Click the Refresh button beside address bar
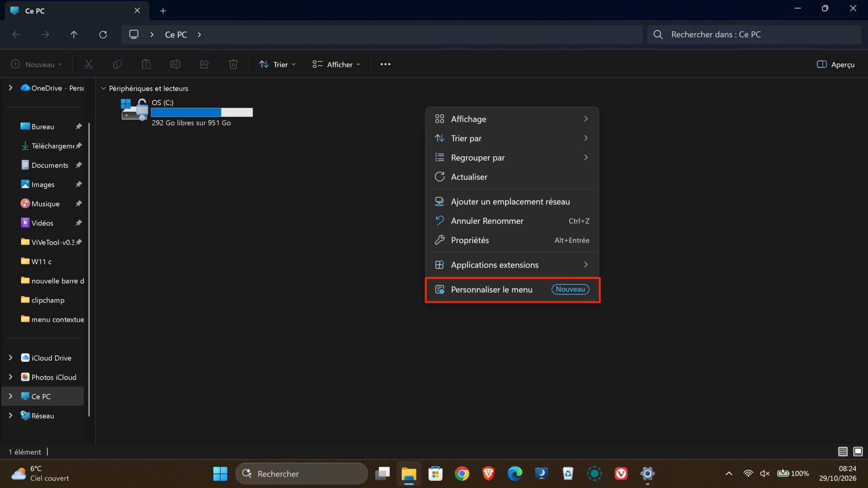The width and height of the screenshot is (868, 488). point(103,34)
